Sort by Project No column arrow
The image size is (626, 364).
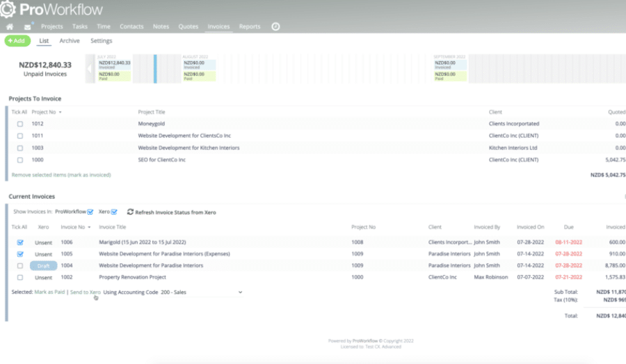point(61,113)
